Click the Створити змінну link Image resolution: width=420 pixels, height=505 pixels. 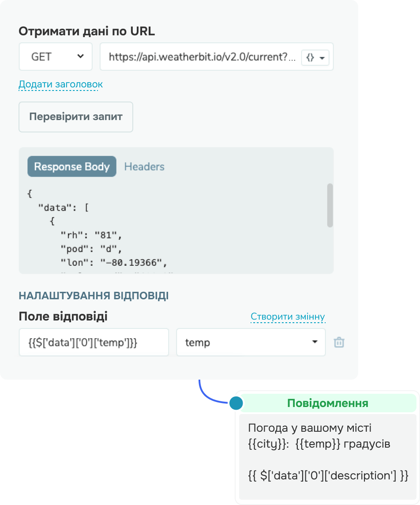[288, 317]
